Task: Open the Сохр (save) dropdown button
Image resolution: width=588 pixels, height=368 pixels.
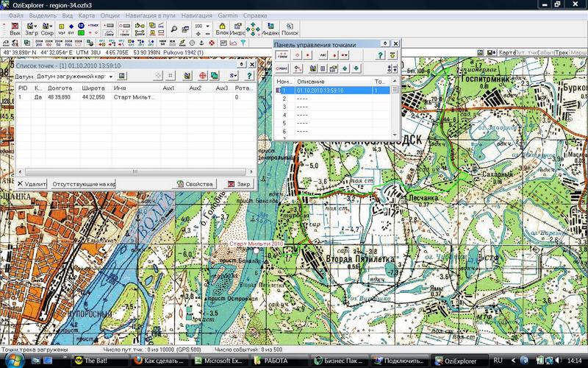Action: click(x=47, y=29)
